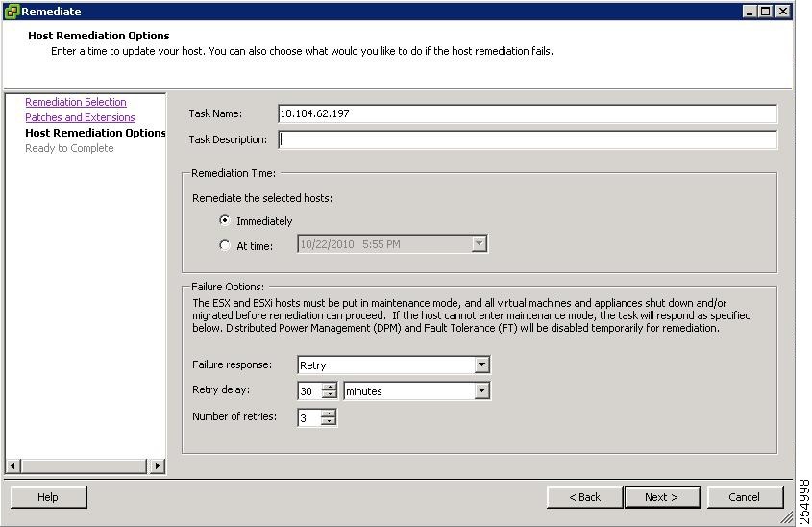Viewport: 812px width, 527px height.
Task: Go to Patches and Extensions step
Action: [81, 117]
